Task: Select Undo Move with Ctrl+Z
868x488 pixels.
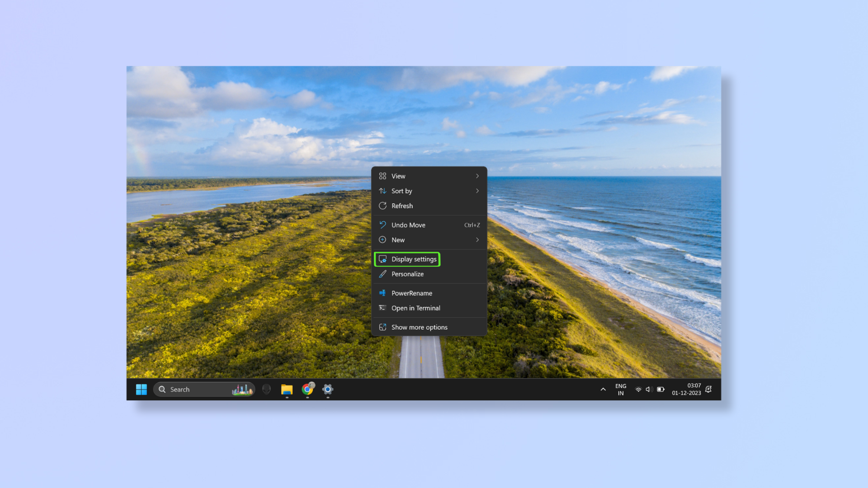Action: [x=429, y=225]
